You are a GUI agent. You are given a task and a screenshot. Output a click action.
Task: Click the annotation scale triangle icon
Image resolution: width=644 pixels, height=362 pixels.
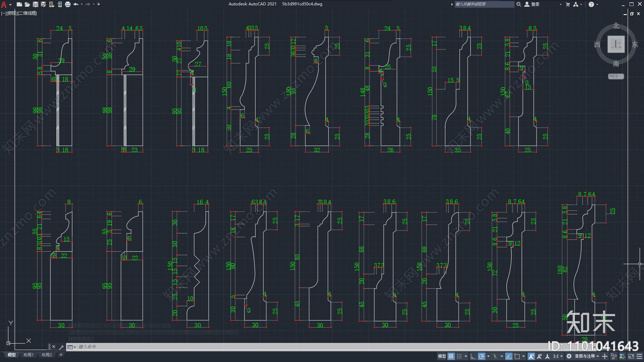pos(547,356)
